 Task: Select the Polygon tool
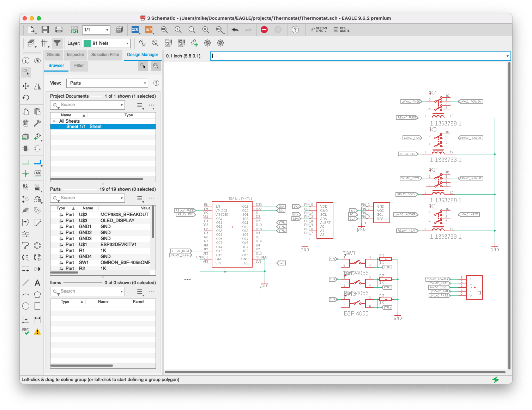click(x=37, y=294)
